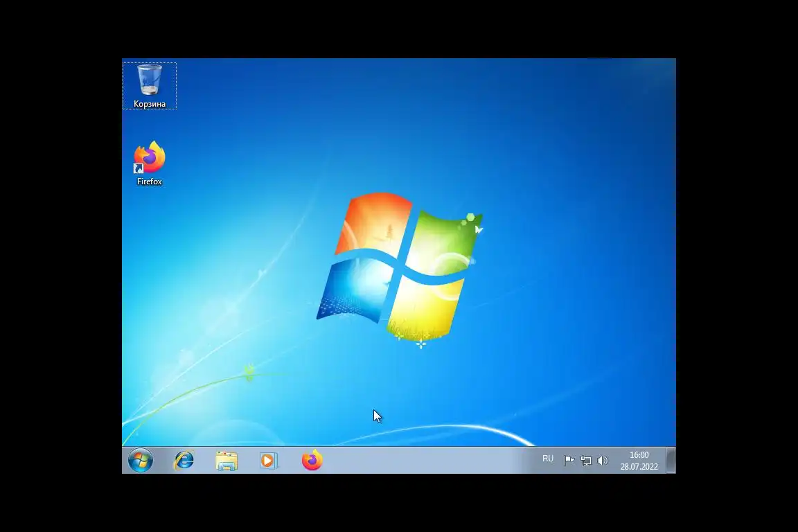The image size is (798, 532).
Task: Launch Firefox from the taskbar
Action: coord(312,460)
